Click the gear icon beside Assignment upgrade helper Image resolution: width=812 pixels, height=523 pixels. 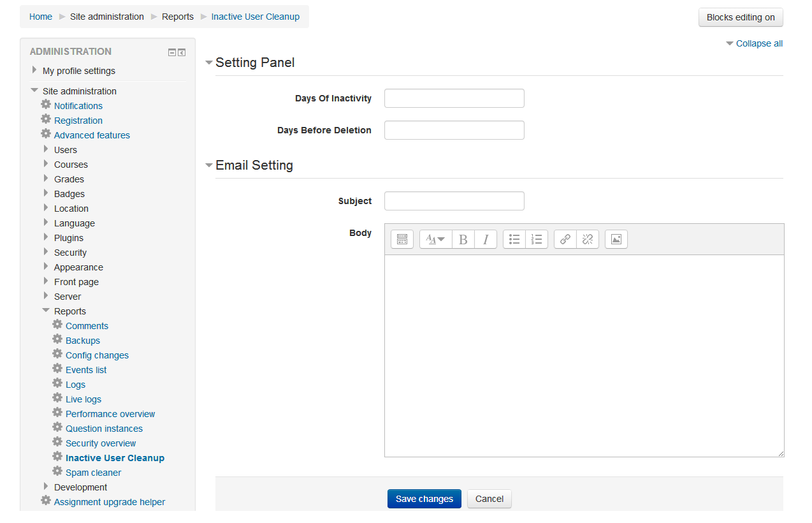(x=46, y=501)
